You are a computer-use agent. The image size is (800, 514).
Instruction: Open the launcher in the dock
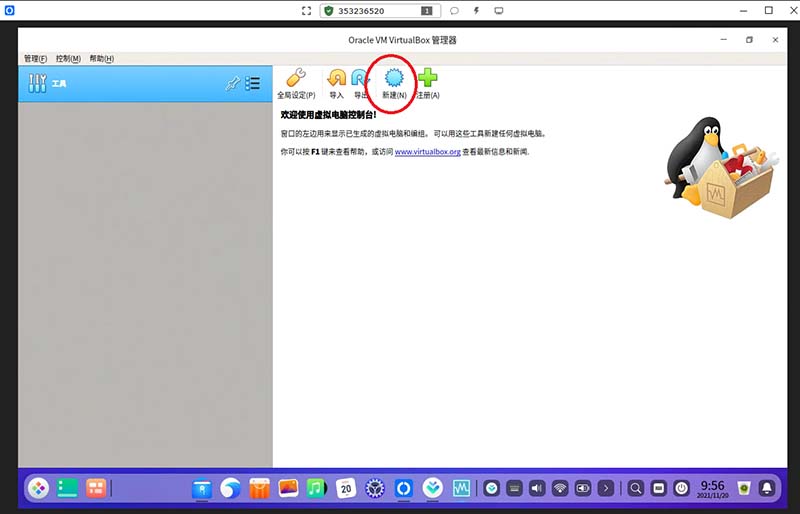tap(38, 488)
